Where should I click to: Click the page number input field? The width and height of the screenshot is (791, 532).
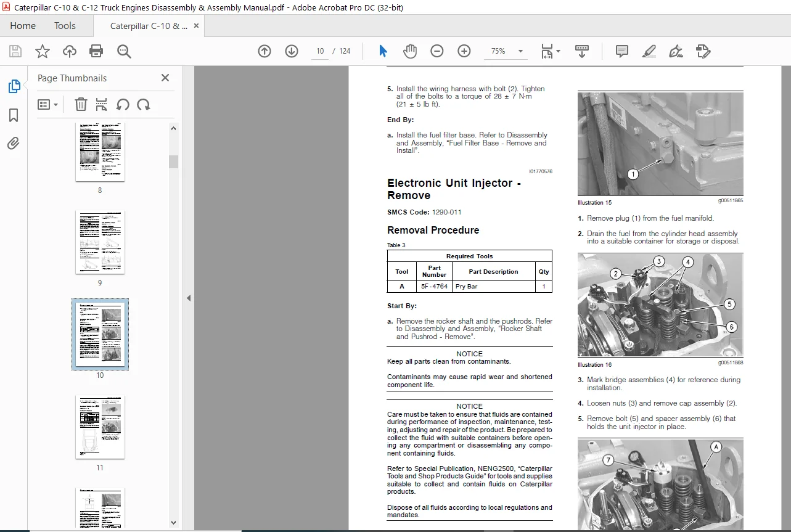coord(319,51)
